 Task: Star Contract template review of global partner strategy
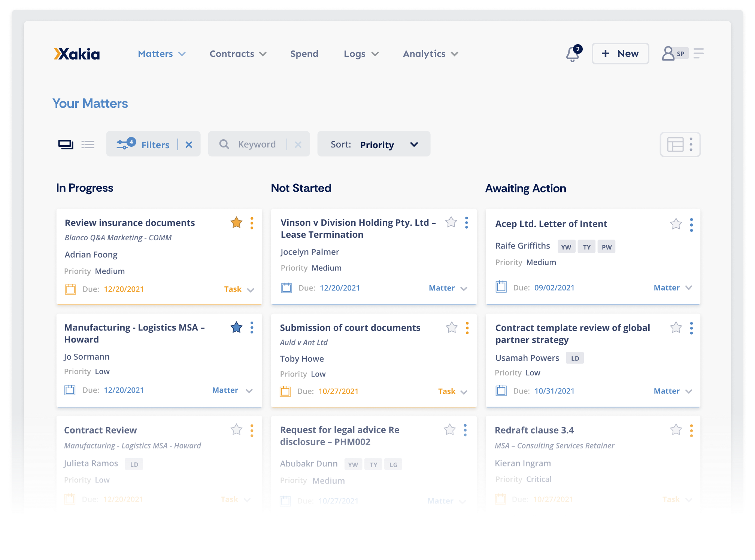coord(676,328)
